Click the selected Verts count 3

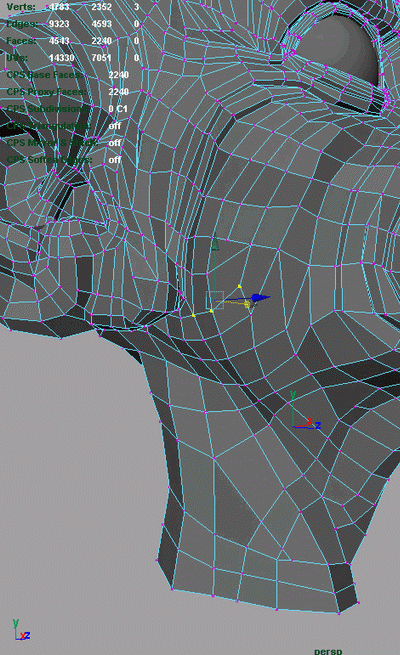click(x=137, y=7)
